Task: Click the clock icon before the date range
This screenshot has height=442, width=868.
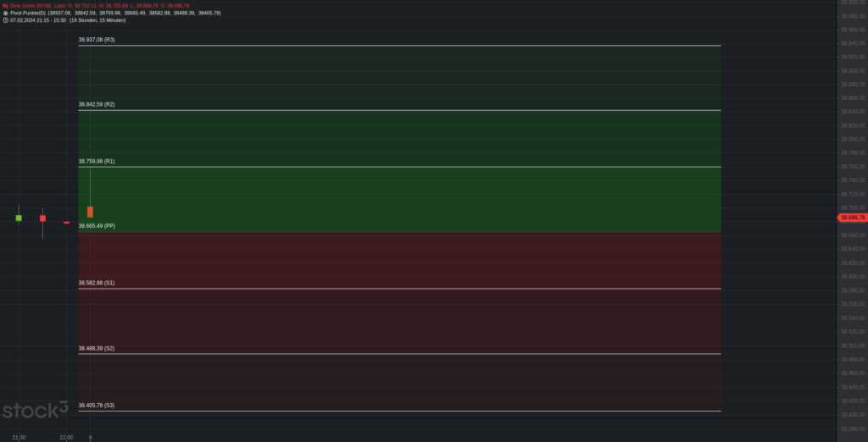Action: tap(5, 20)
